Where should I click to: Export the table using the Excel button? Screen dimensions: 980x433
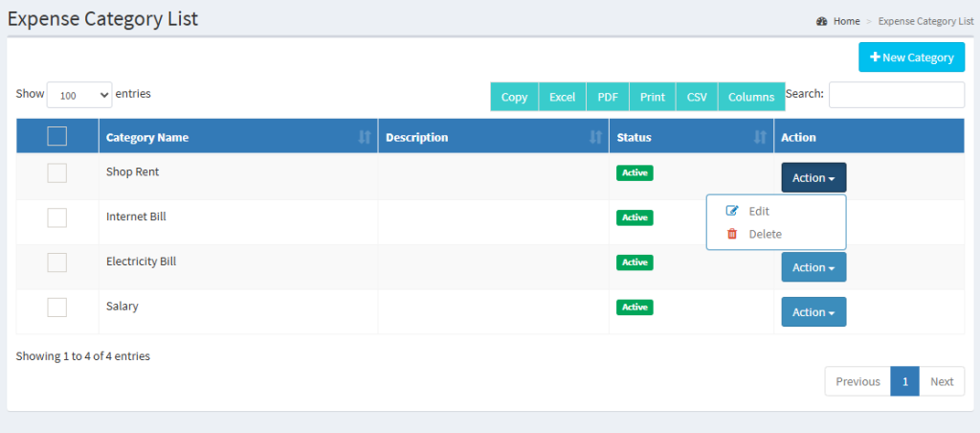[x=562, y=97]
